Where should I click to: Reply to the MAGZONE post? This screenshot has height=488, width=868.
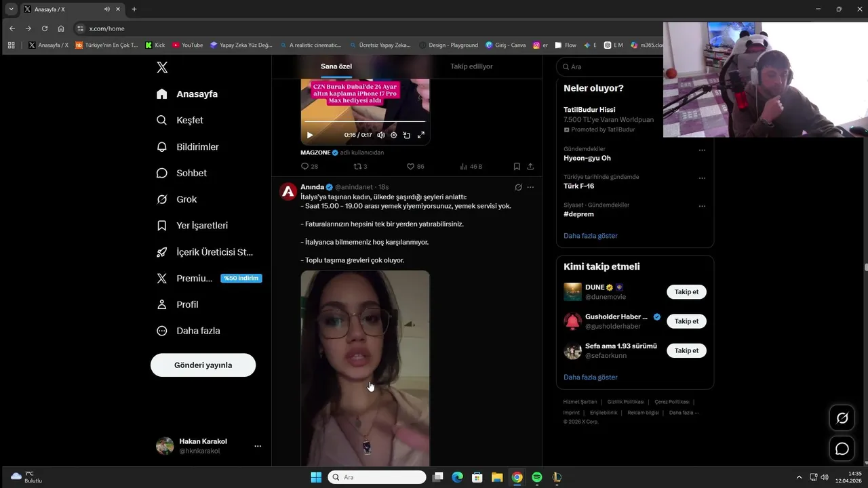click(x=309, y=166)
